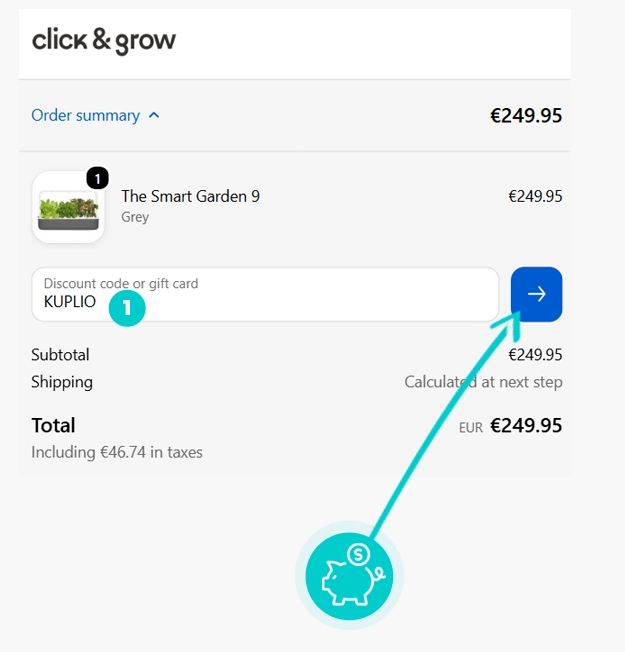Click the KUPLIO code text in field
The height and width of the screenshot is (652, 625).
coord(70,302)
